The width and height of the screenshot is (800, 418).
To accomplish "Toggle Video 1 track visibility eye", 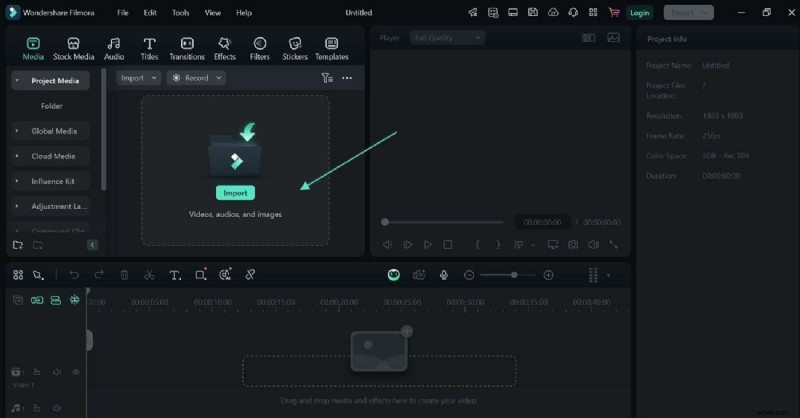I will (76, 372).
